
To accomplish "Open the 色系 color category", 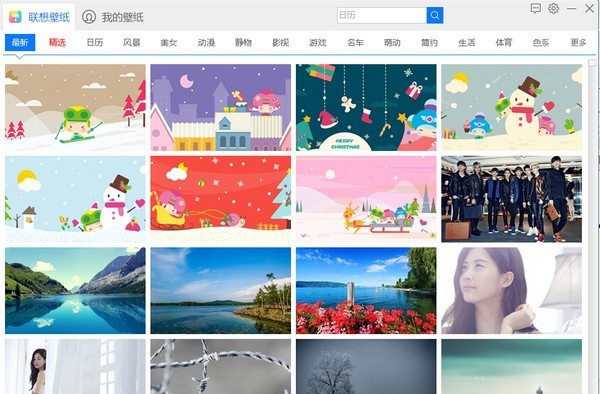I will pos(541,42).
